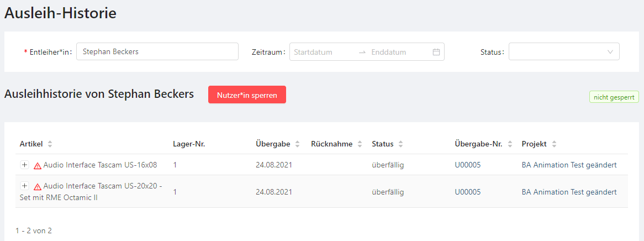Sort by Übergabe column arrows

[x=297, y=144]
